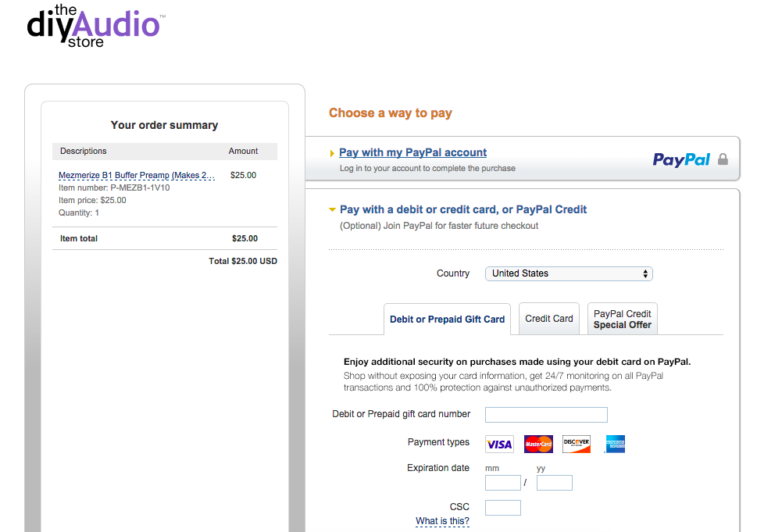The image size is (782, 532).
Task: Click Log in to your account text
Action: 427,169
